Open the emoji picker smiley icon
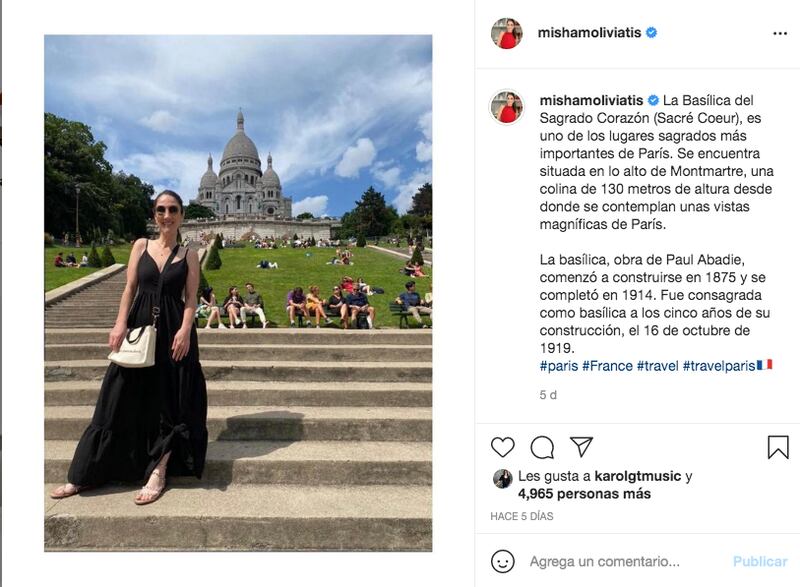The height and width of the screenshot is (587, 800). coord(503,562)
